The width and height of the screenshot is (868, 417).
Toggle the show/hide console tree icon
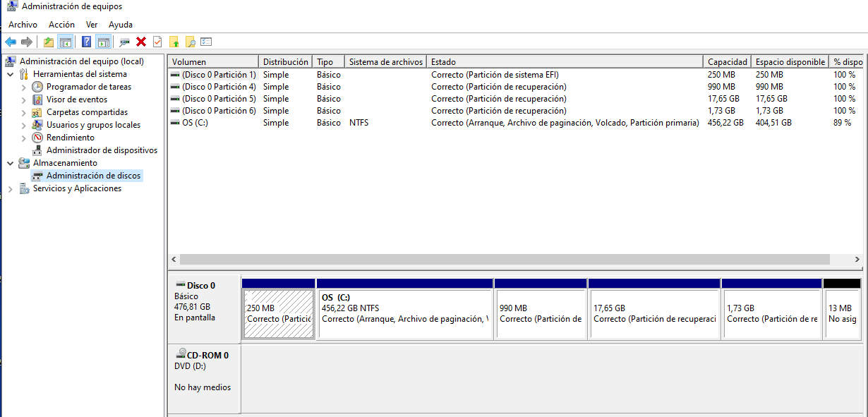(x=66, y=42)
